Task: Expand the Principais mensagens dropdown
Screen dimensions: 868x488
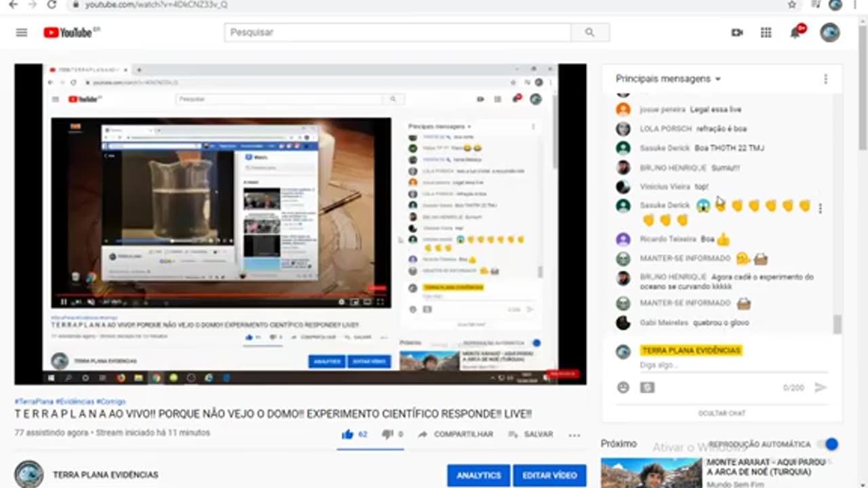Action: pyautogui.click(x=668, y=79)
